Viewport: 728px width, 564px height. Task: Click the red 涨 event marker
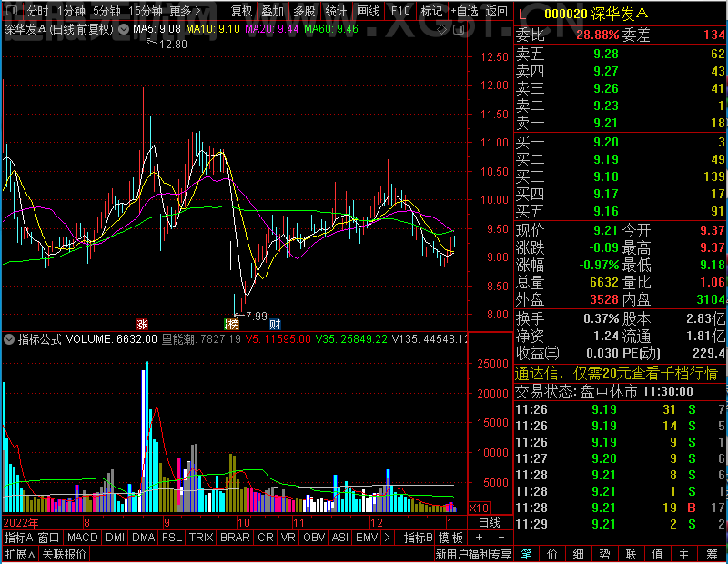[142, 324]
